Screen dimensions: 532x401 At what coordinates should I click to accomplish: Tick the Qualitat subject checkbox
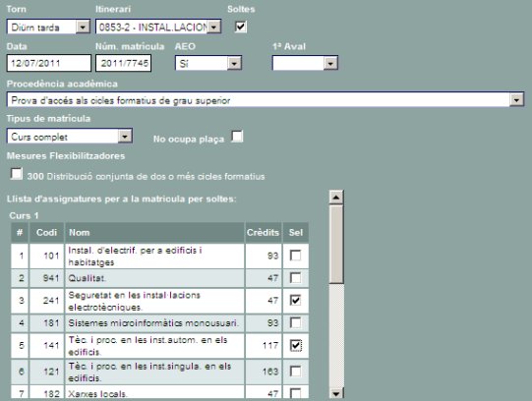(x=296, y=278)
